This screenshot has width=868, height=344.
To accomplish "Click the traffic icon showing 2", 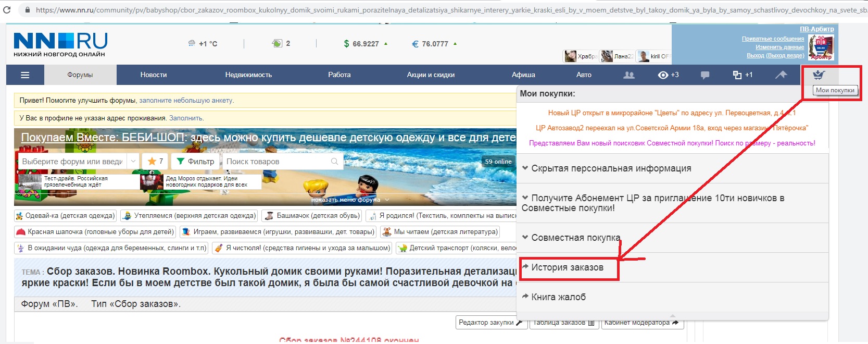I will pyautogui.click(x=277, y=44).
